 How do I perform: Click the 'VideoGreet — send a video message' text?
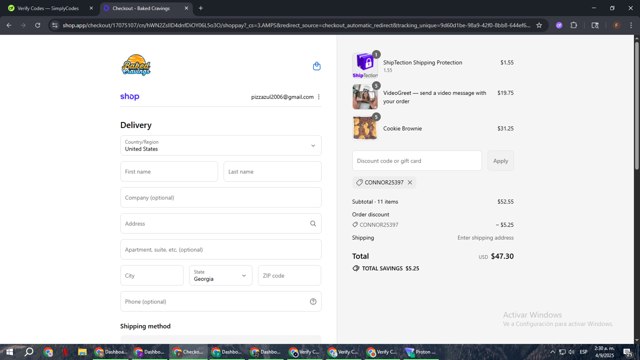[434, 97]
